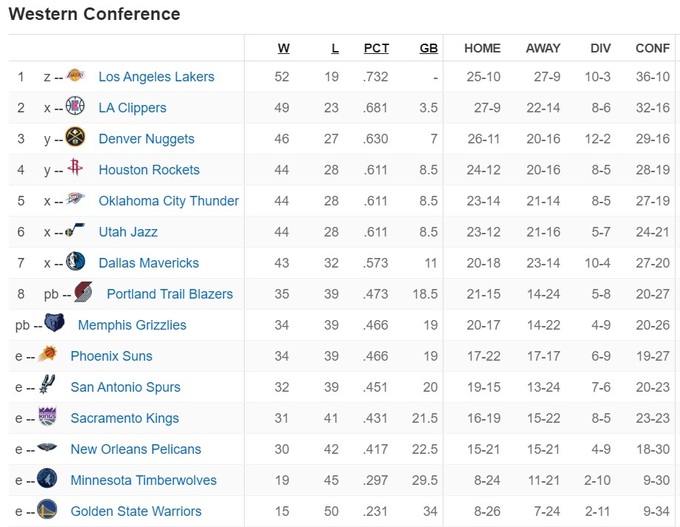Click the Dallas Mavericks logo icon

pyautogui.click(x=75, y=262)
